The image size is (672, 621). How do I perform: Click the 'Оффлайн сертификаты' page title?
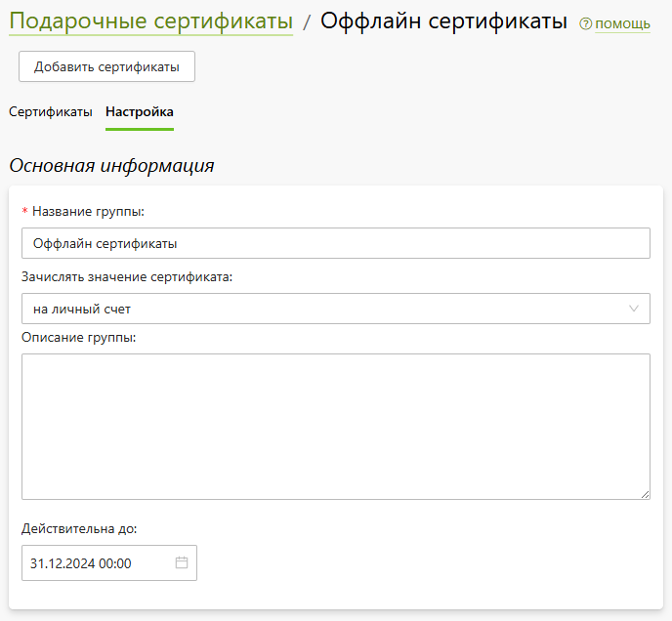444,21
